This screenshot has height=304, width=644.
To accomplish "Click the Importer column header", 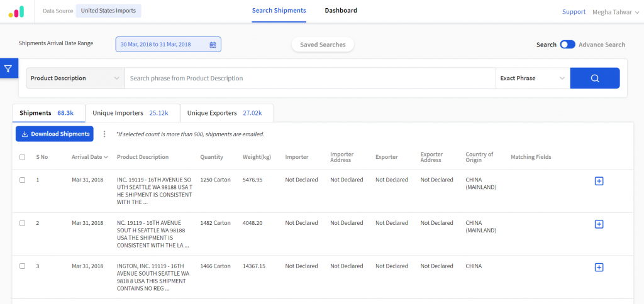I will 297,157.
